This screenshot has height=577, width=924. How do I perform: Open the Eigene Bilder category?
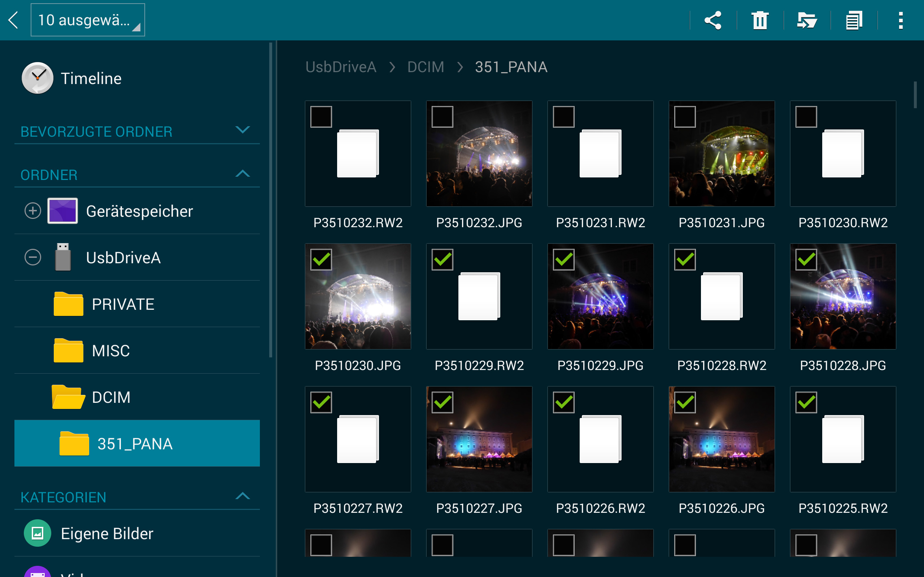(x=107, y=533)
